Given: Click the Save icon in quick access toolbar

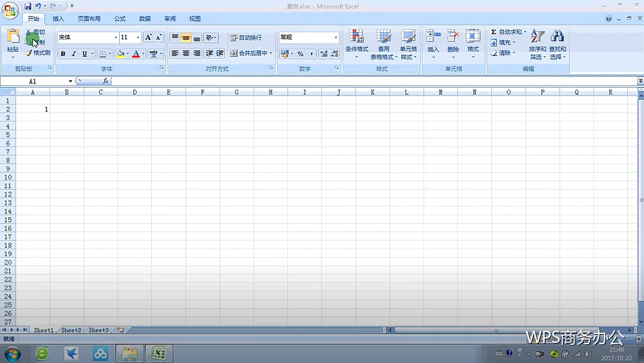Looking at the screenshot, I should coord(28,6).
